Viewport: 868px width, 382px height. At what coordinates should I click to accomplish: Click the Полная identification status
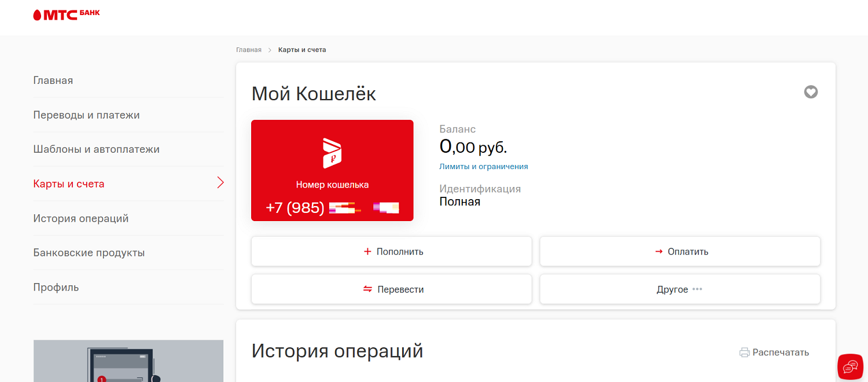pos(460,201)
